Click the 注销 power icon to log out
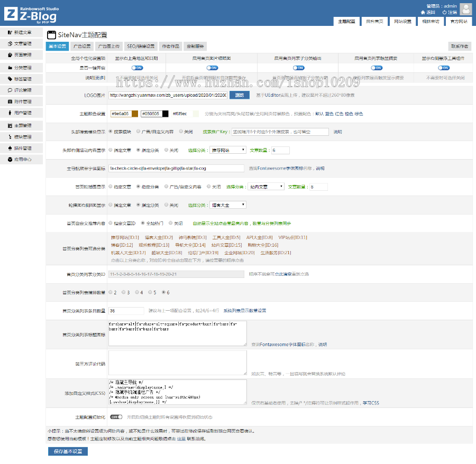Screen dimensions: 476x464 click(444, 12)
